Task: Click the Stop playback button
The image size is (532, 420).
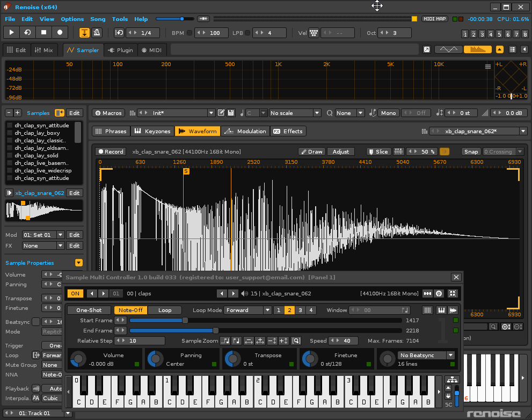Action: coord(44,33)
